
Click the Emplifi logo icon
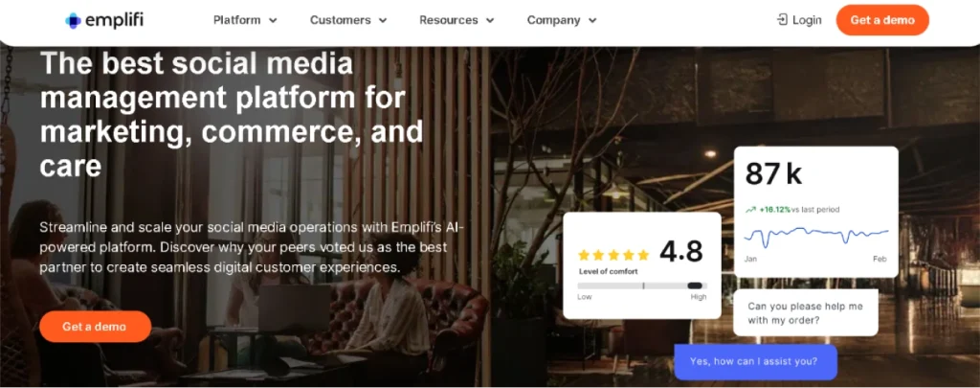click(x=73, y=21)
